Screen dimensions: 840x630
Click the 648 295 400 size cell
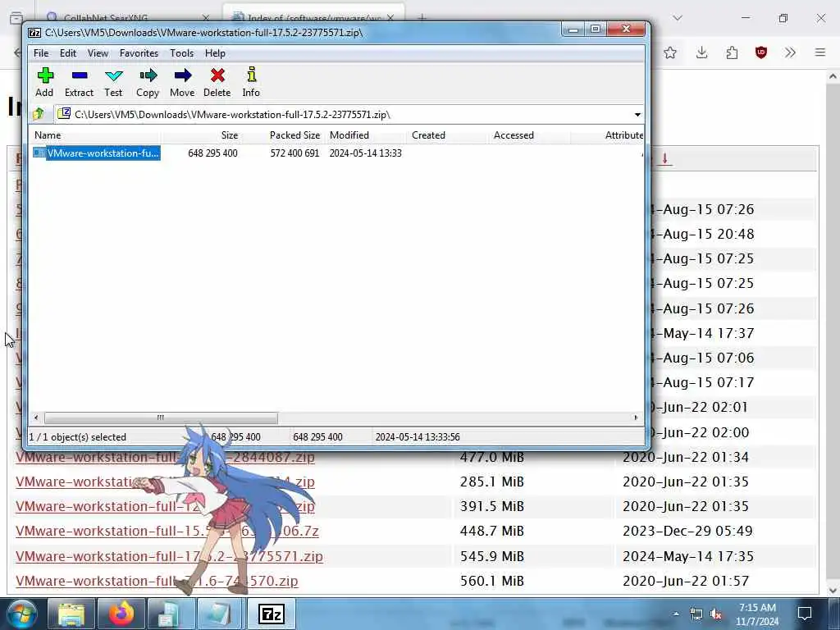pyautogui.click(x=212, y=153)
